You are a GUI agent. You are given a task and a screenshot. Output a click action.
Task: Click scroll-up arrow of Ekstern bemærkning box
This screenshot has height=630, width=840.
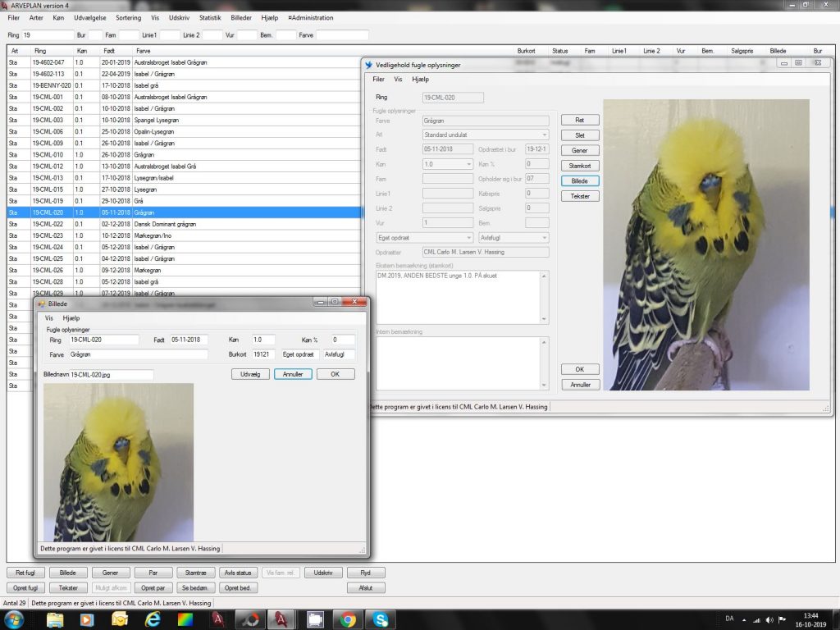pos(545,276)
